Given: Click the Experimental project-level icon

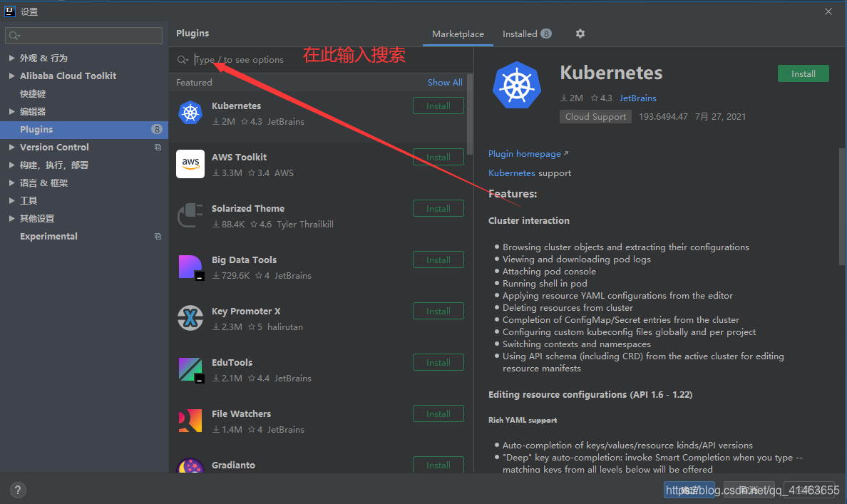Looking at the screenshot, I should click(158, 236).
